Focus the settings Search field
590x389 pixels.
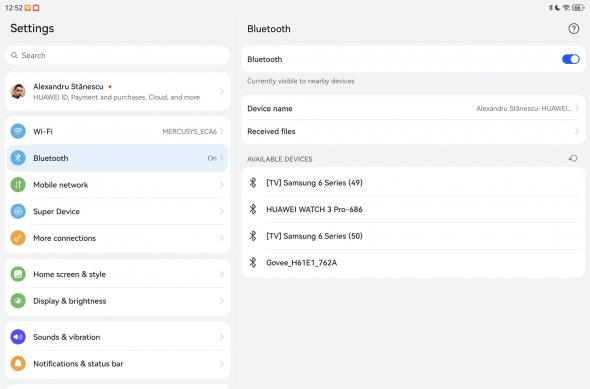click(x=117, y=55)
